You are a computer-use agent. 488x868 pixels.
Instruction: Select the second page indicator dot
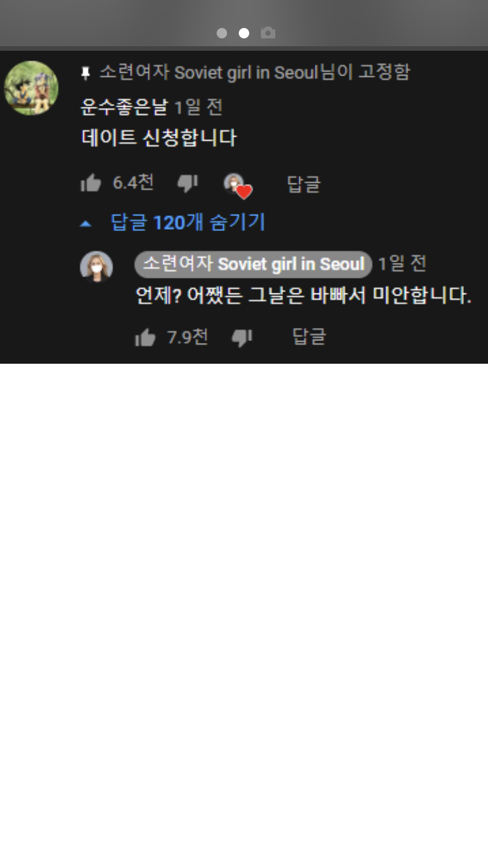pyautogui.click(x=244, y=33)
